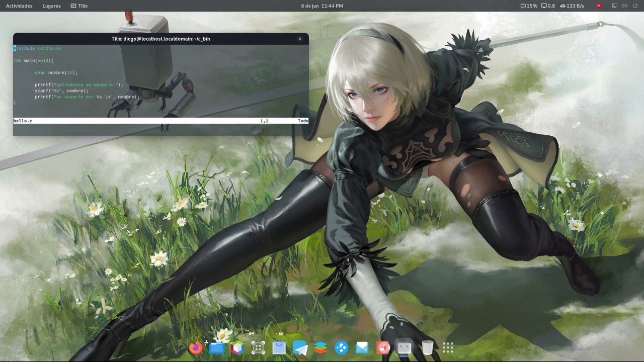Focus the Tilix terminal dock icon
The image size is (644, 362).
404,347
